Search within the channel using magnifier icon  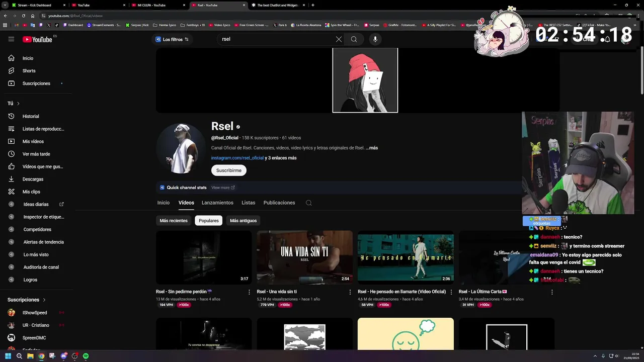pyautogui.click(x=309, y=203)
